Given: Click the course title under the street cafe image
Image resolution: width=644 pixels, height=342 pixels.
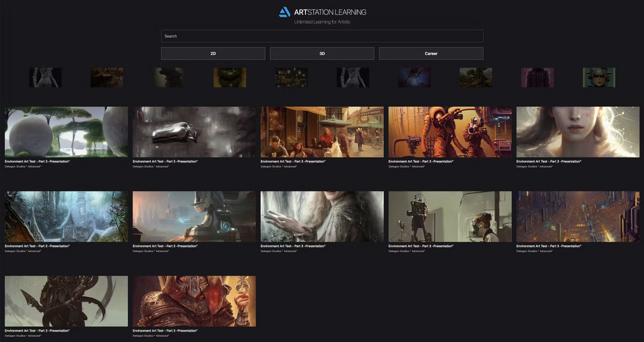Looking at the screenshot, I should [x=293, y=161].
